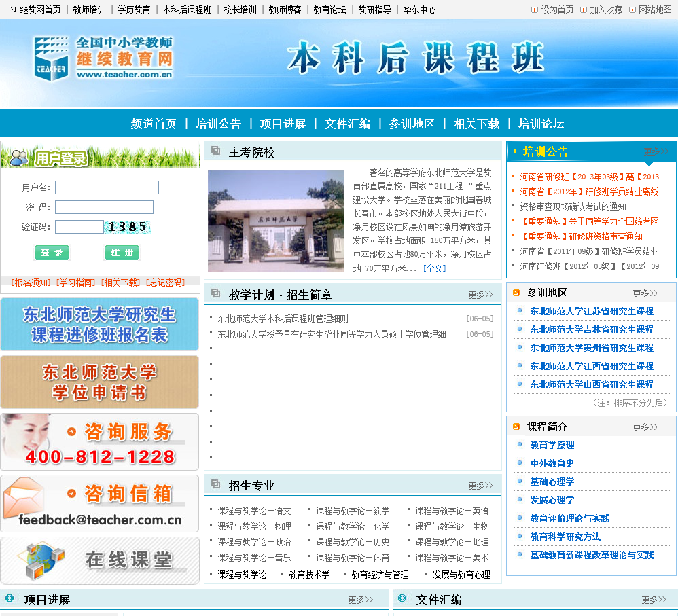678x616 pixels.
Task: Open the 报名须知 link
Action: coord(31,283)
